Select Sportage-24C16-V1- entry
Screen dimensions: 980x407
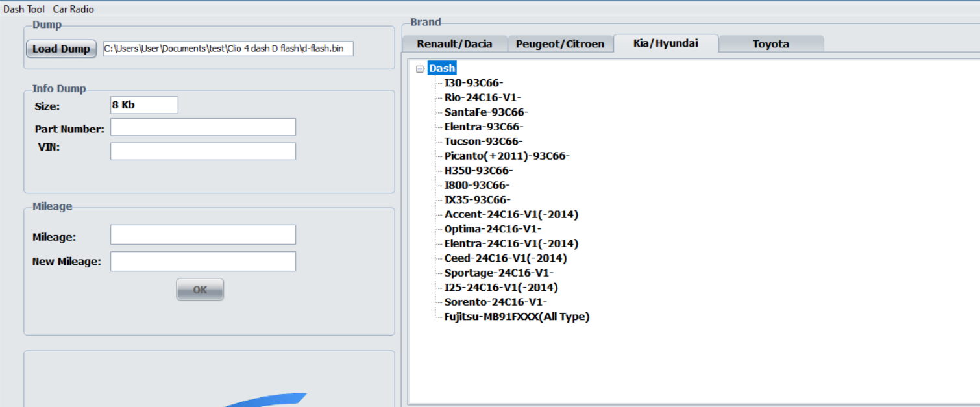498,273
